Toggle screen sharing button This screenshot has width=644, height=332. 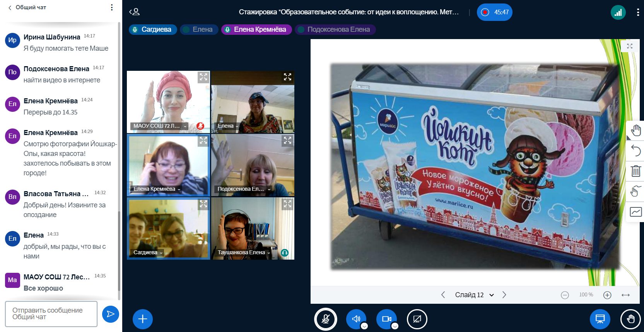point(417,319)
